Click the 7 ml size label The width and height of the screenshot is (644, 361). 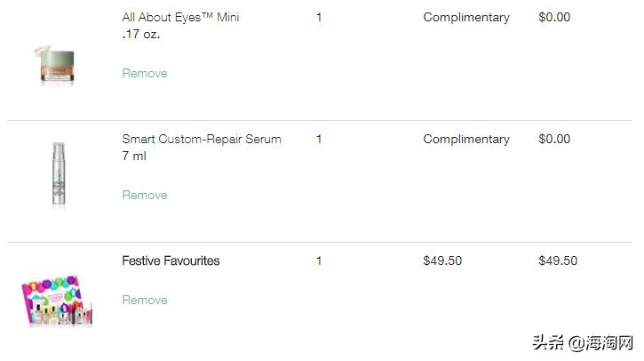tap(134, 156)
